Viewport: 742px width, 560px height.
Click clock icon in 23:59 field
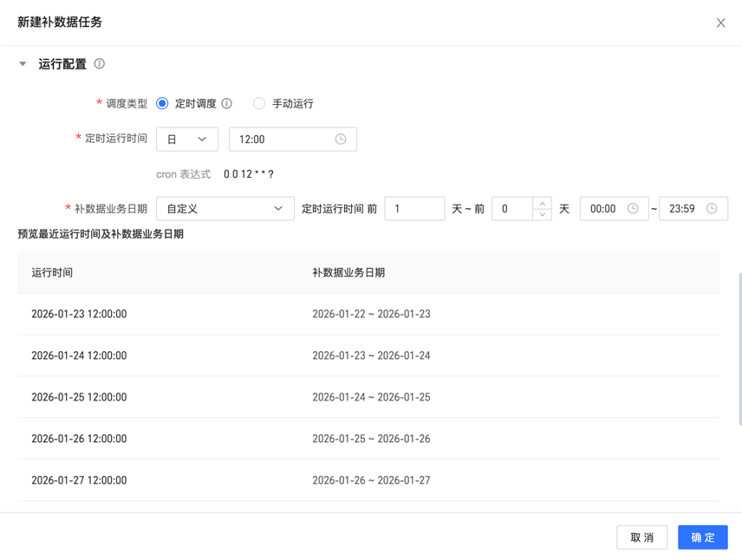point(712,209)
